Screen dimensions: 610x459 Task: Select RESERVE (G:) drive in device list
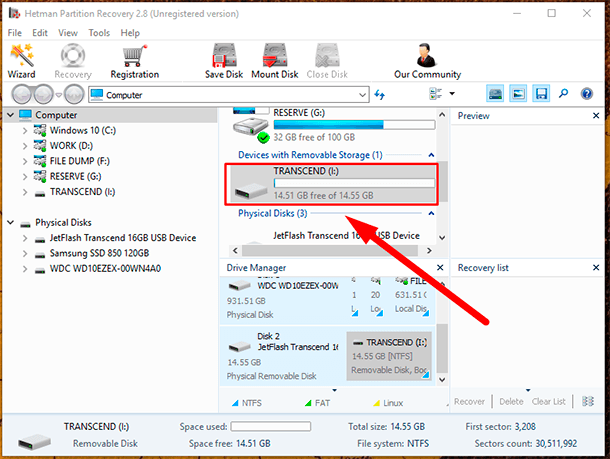tap(334, 125)
